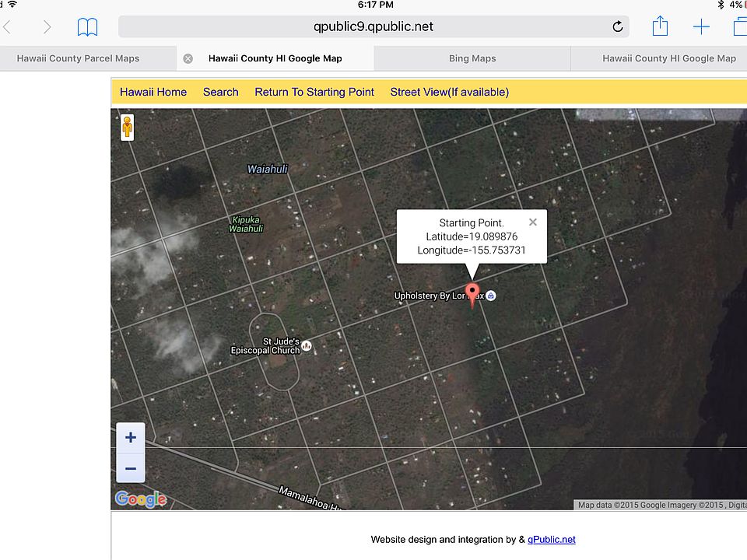
Task: Open the qPublic.net footer link
Action: 552,539
